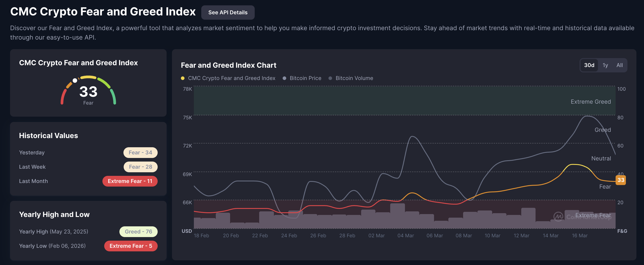Viewport: 644px width, 265px height.
Task: Click the yellow legend dot for index
Action: [183, 78]
